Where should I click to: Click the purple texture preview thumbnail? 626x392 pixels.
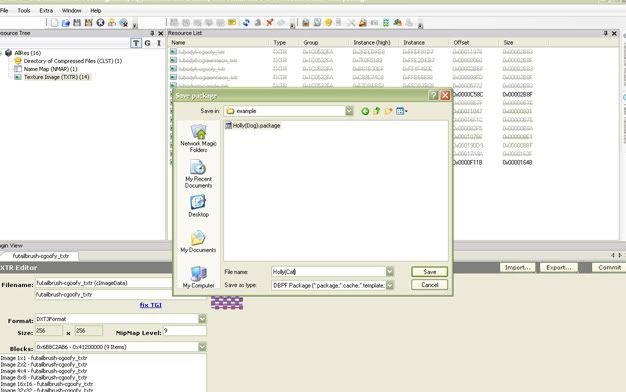[x=227, y=302]
